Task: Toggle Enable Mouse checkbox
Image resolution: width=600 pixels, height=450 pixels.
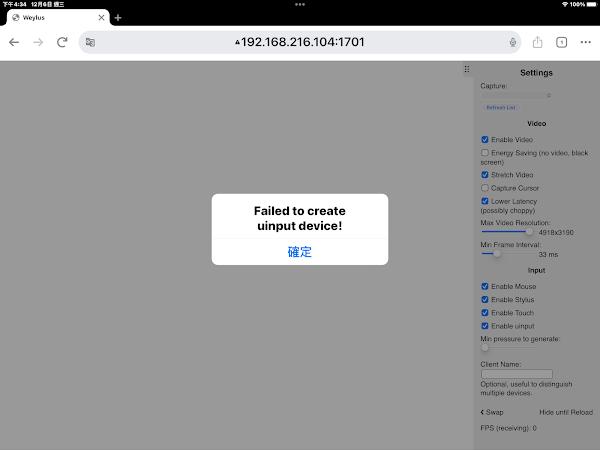Action: [x=485, y=286]
